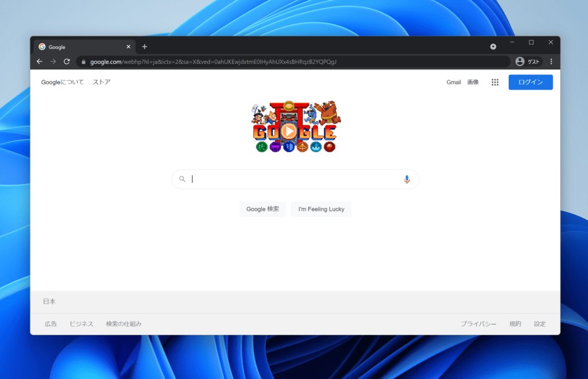This screenshot has width=588, height=379.
Task: Open the Gmail link
Action: tap(454, 82)
